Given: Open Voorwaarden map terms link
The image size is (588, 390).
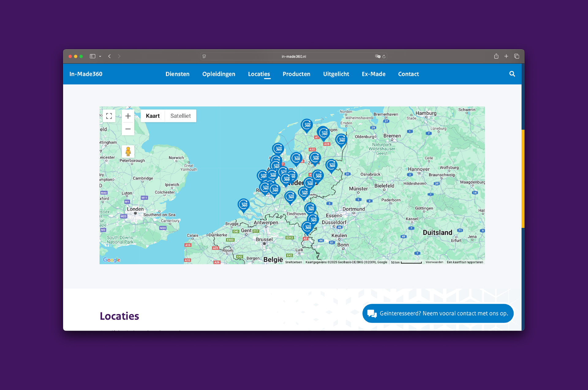Looking at the screenshot, I should tap(434, 262).
